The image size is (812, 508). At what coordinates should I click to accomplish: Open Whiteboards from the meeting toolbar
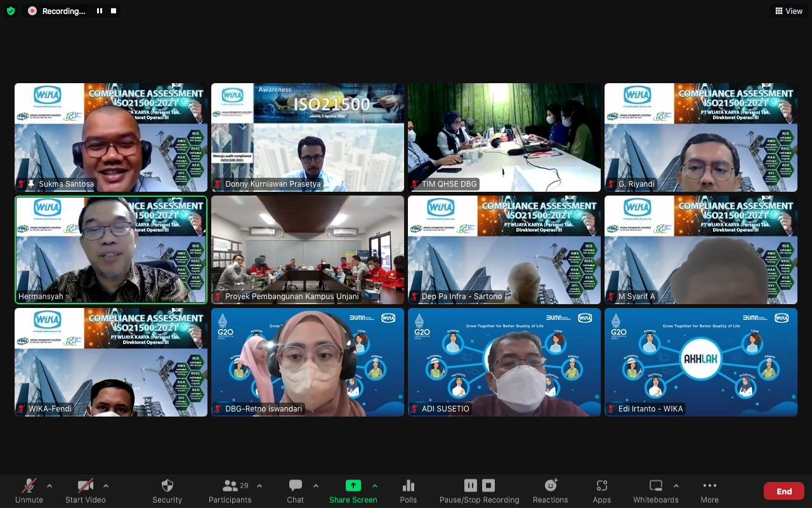tap(655, 490)
